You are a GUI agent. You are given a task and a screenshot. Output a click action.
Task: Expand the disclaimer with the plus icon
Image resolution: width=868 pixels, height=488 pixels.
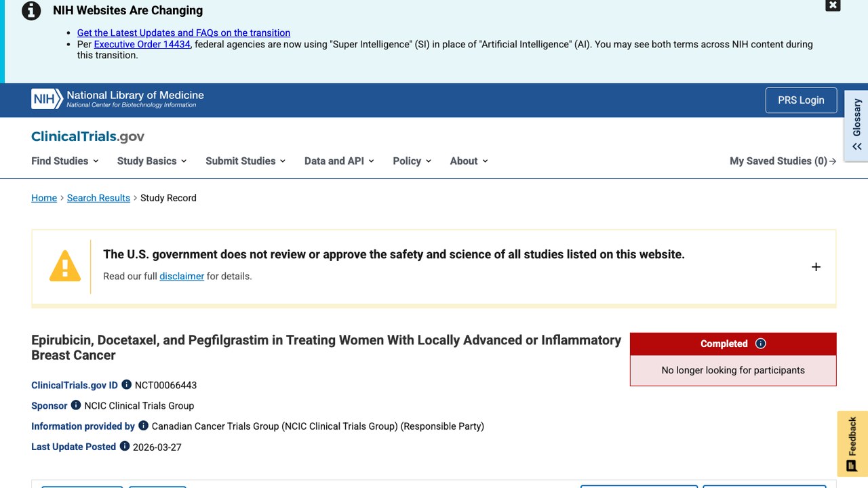tap(816, 267)
